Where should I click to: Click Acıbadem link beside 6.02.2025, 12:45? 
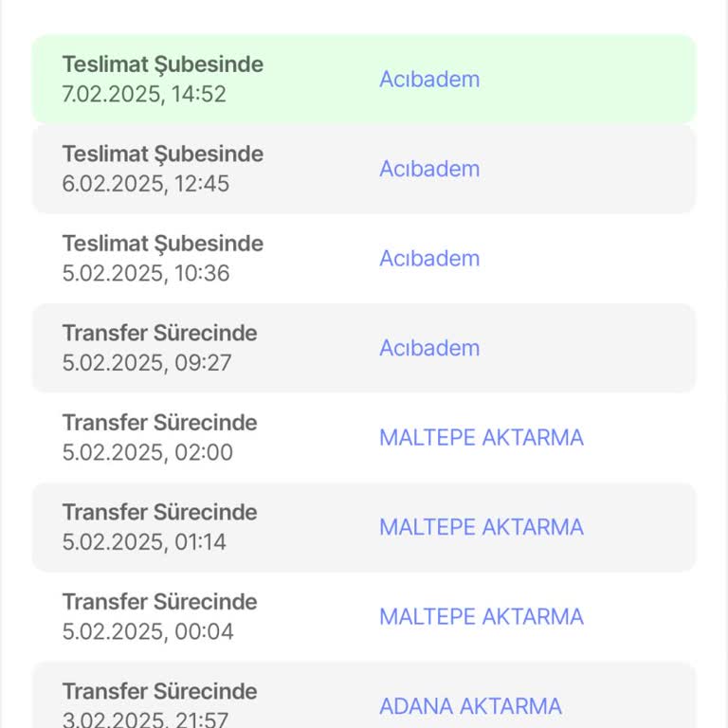click(x=429, y=169)
